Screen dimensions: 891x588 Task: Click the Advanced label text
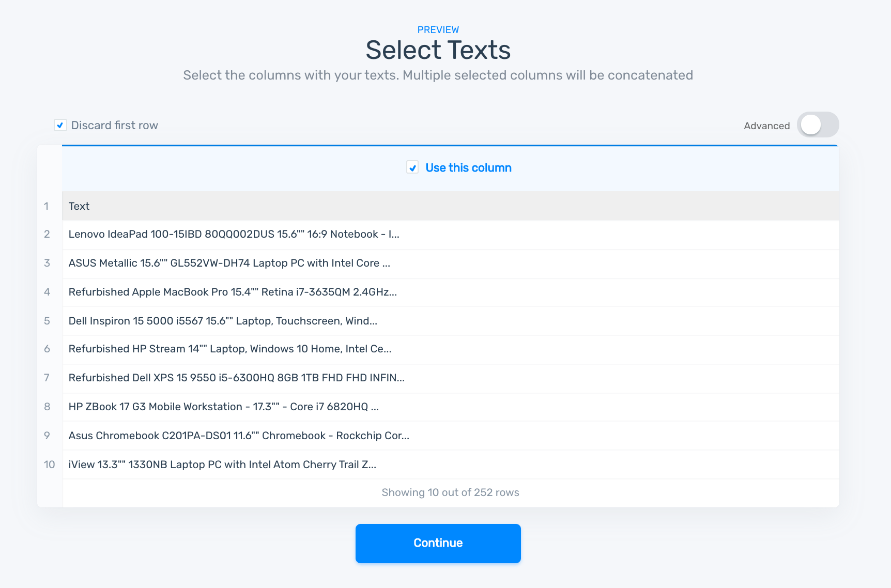point(766,126)
